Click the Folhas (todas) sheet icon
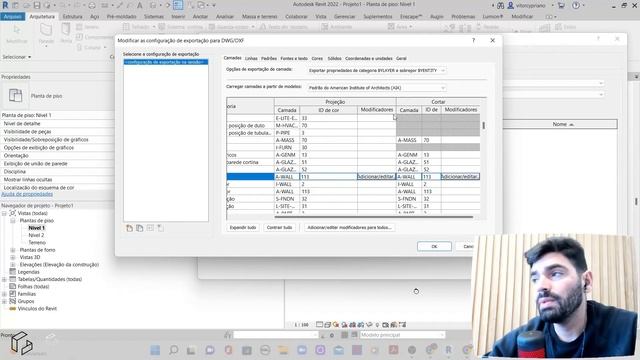Screen dimensions: 640x360 point(13,287)
